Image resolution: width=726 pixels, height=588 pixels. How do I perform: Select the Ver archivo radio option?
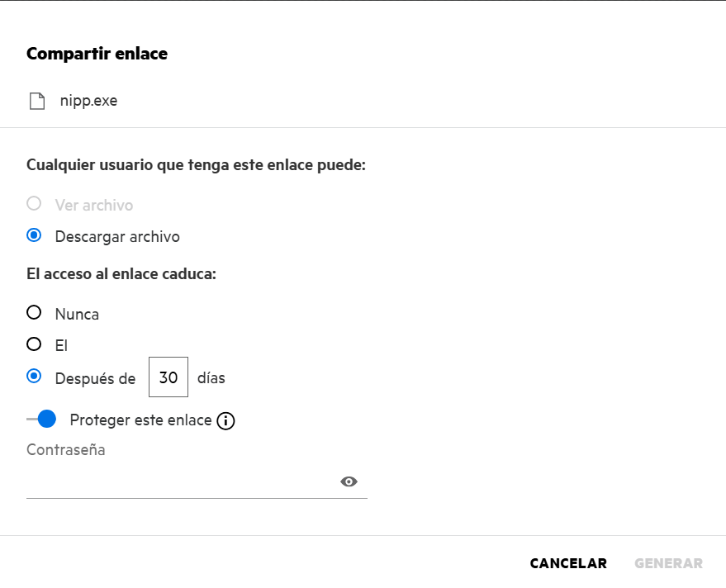click(34, 204)
